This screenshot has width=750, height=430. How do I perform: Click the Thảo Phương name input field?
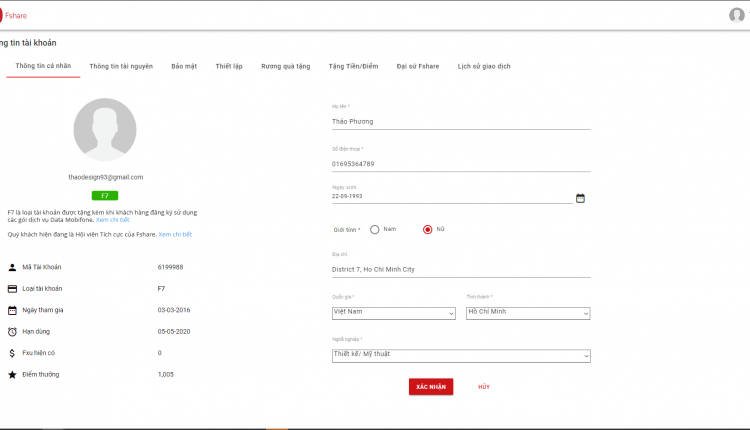coord(461,121)
